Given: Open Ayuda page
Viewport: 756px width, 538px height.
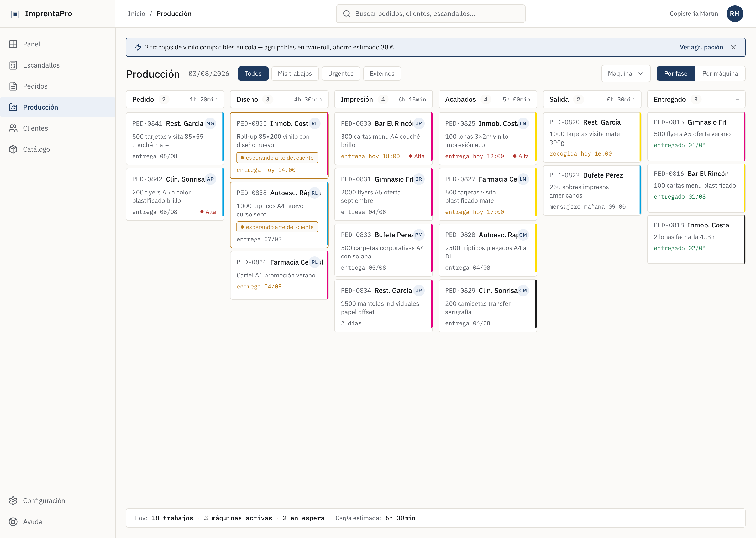Looking at the screenshot, I should 57,522.
